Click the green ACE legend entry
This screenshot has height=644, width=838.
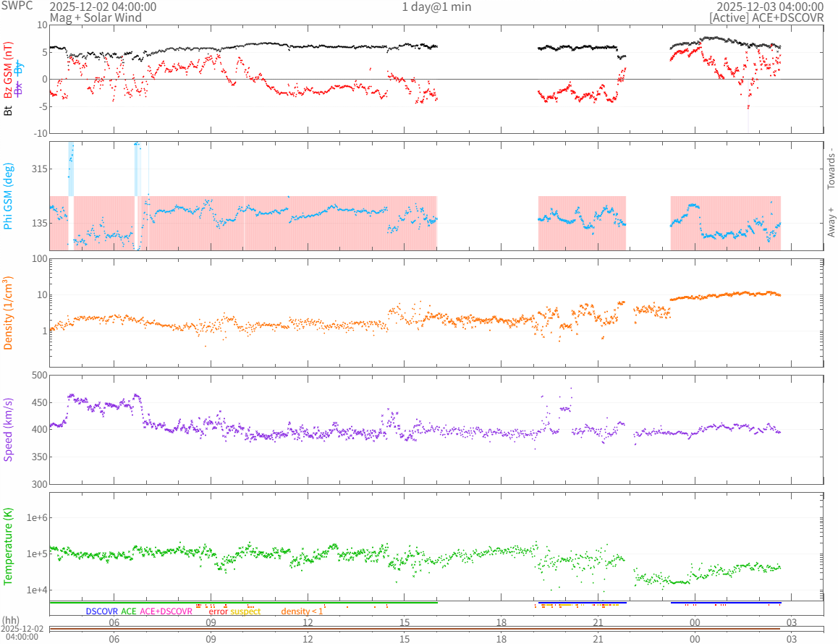pyautogui.click(x=129, y=611)
